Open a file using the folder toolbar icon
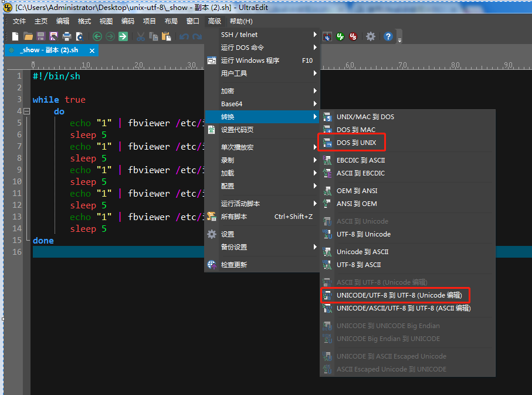 pos(28,36)
